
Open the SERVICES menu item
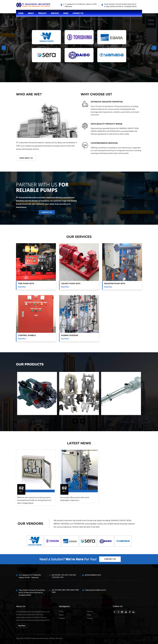pos(55,13)
